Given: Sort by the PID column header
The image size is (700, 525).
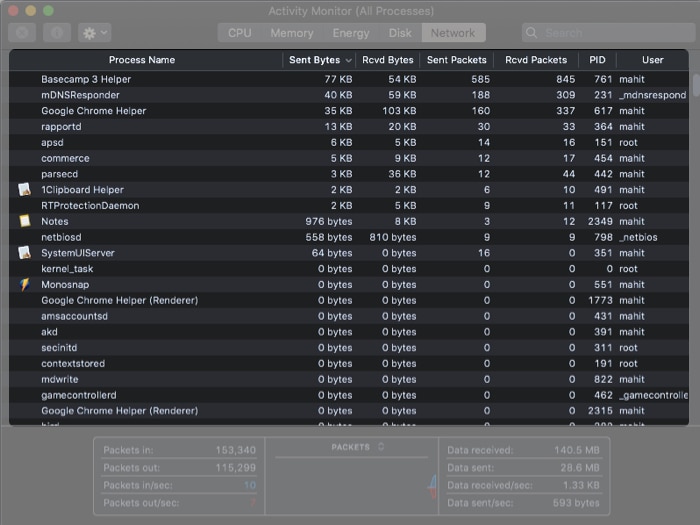Looking at the screenshot, I should (x=597, y=60).
